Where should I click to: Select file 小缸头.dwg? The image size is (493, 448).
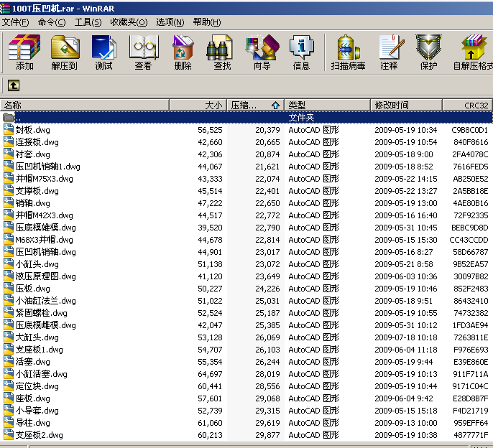pyautogui.click(x=37, y=264)
